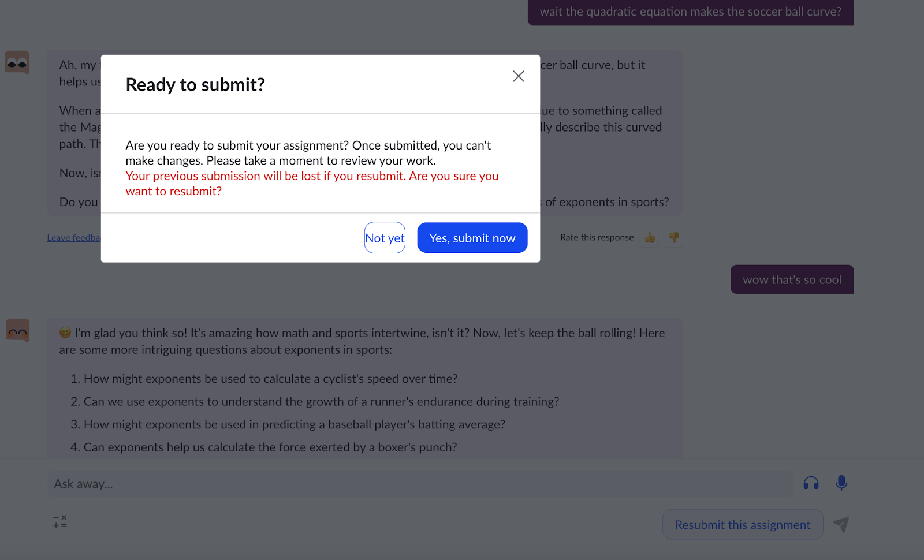
Task: Send message with paper plane icon
Action: click(x=841, y=524)
